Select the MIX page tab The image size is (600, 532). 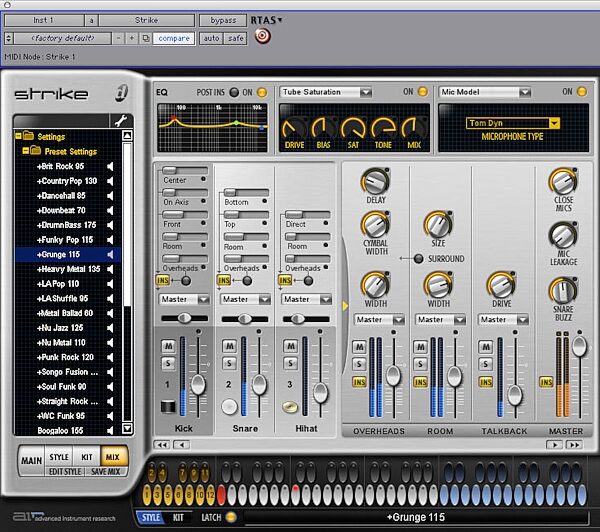(112, 457)
